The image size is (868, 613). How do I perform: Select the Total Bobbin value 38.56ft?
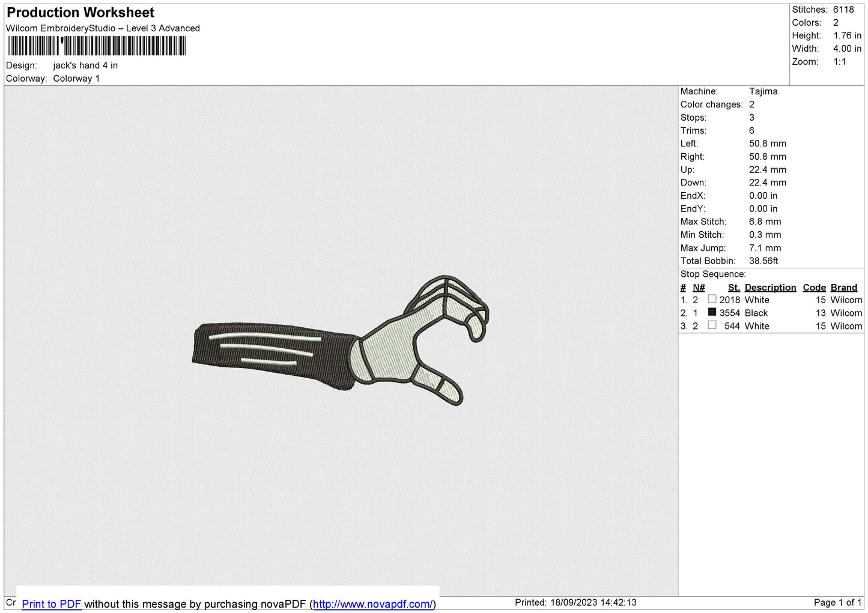tap(763, 261)
